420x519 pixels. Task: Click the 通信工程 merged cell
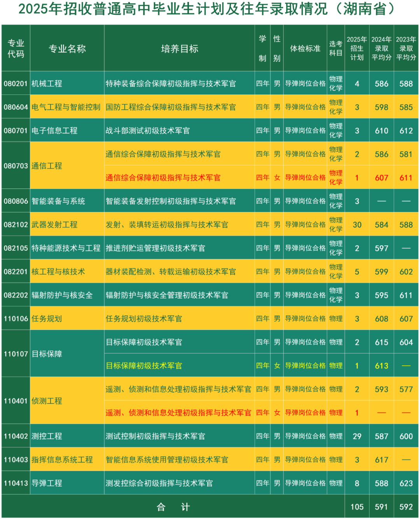[x=67, y=166]
